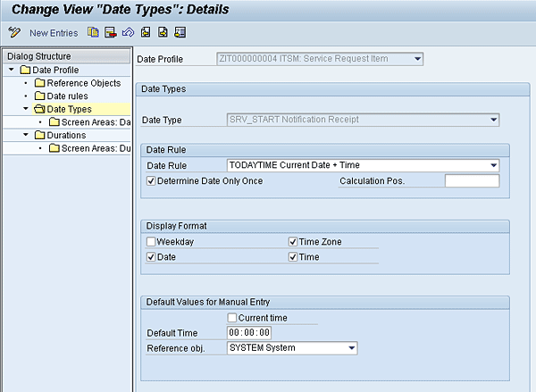Click the Previous Entry toolbar icon
Screen dimensions: 536x392
coord(145,33)
